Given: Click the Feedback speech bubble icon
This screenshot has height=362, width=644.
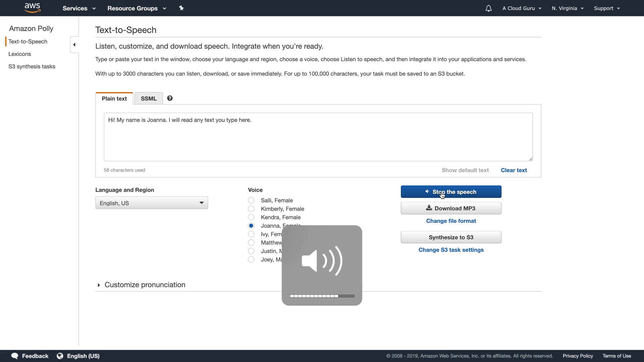Looking at the screenshot, I should click(x=15, y=356).
